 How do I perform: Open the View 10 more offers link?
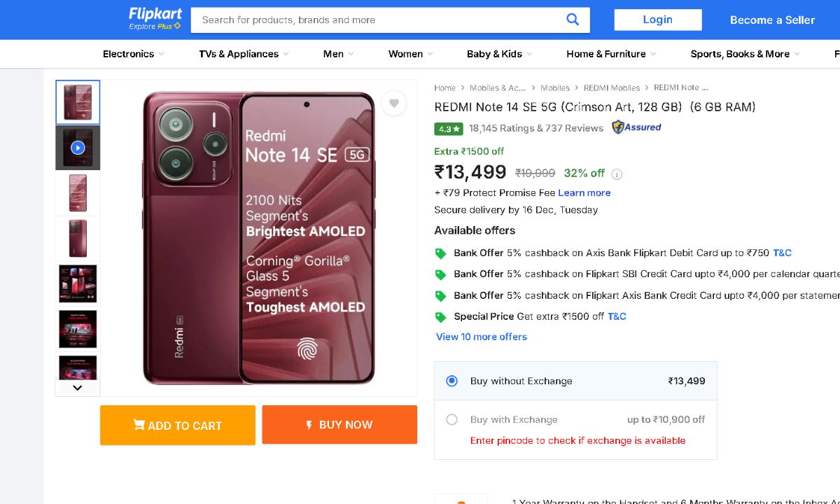482,337
